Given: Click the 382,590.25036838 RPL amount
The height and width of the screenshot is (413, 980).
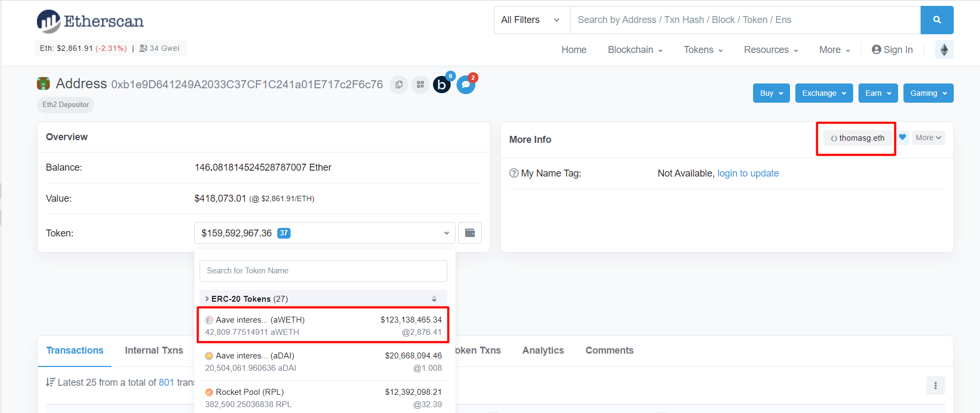Looking at the screenshot, I should (x=248, y=404).
